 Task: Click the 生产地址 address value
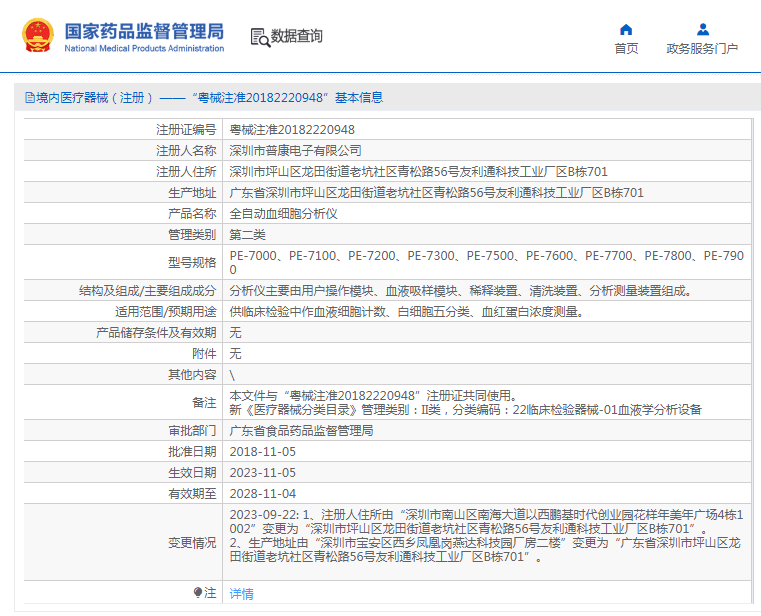pyautogui.click(x=436, y=193)
